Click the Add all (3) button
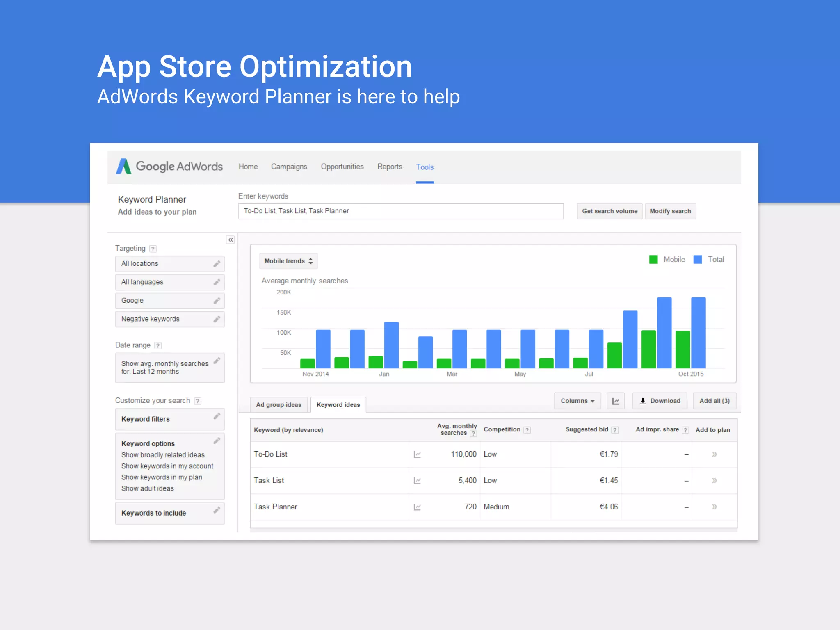 point(714,401)
